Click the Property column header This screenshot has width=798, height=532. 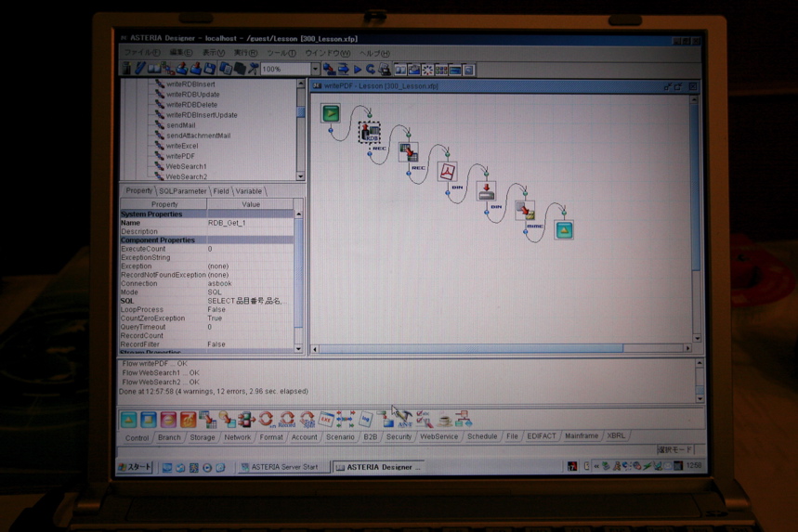[x=164, y=204]
